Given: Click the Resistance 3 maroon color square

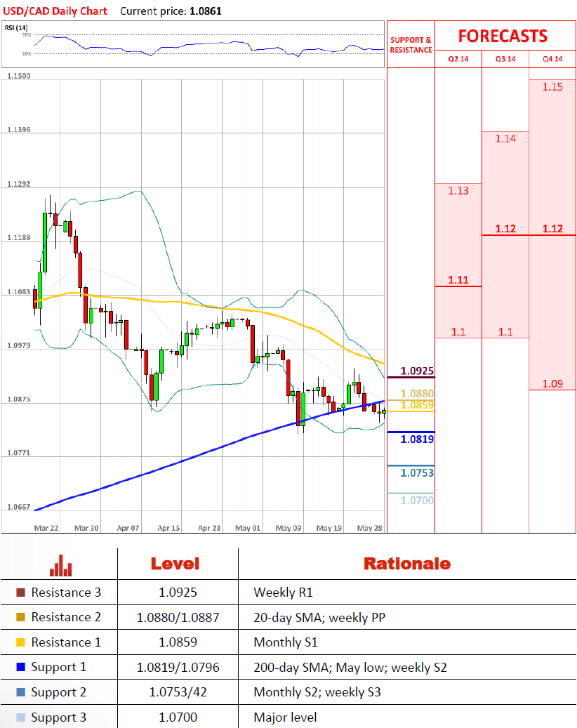Looking at the screenshot, I should (20, 593).
